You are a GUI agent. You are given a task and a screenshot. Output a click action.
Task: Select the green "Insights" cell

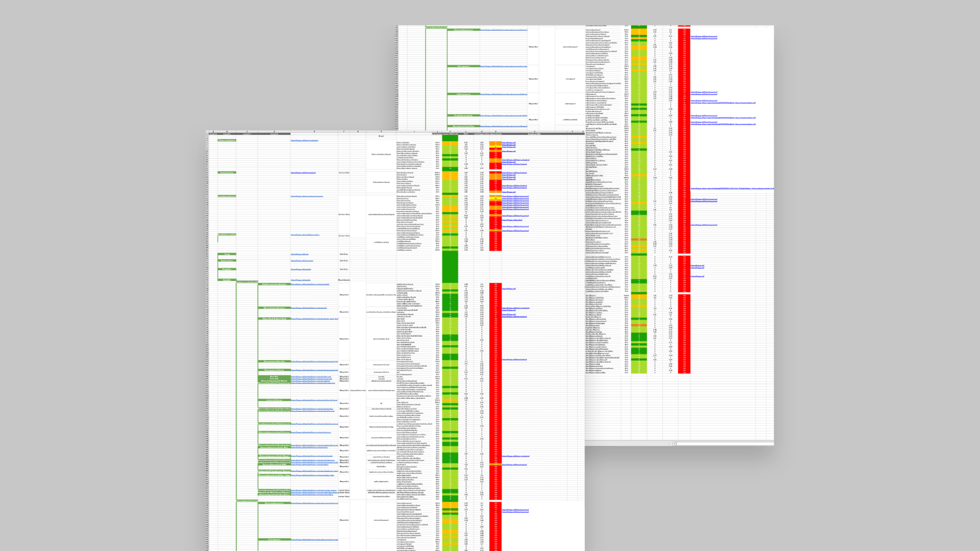pyautogui.click(x=227, y=280)
